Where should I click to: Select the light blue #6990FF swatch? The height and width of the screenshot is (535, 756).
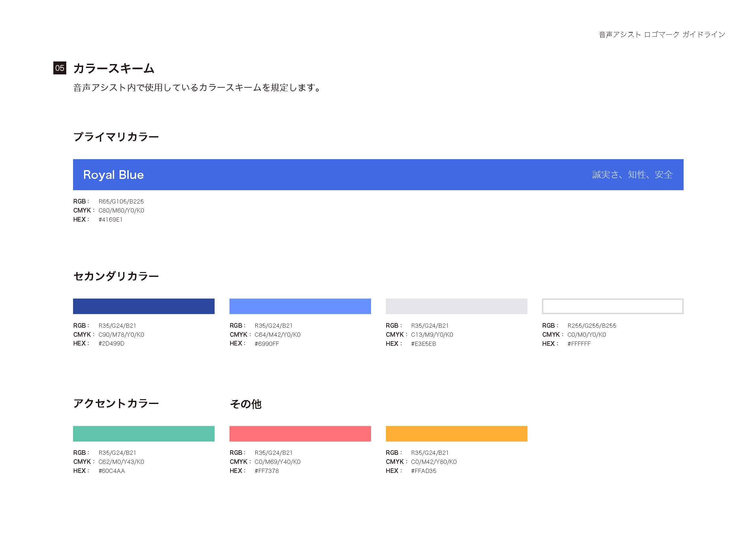coord(300,306)
